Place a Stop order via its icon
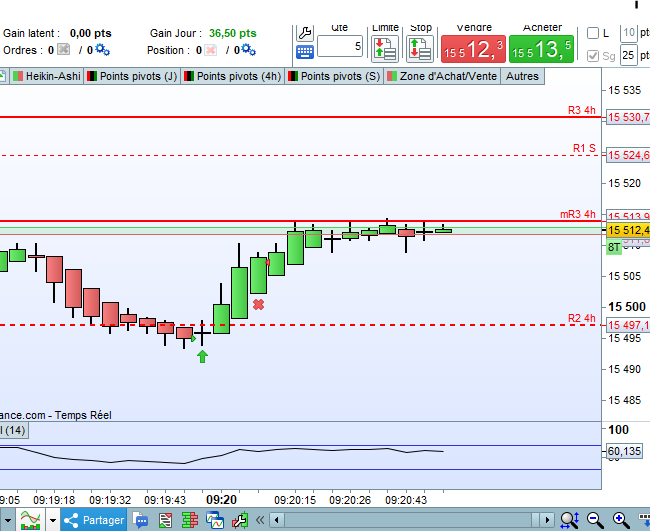This screenshot has height=531, width=650. (x=420, y=48)
